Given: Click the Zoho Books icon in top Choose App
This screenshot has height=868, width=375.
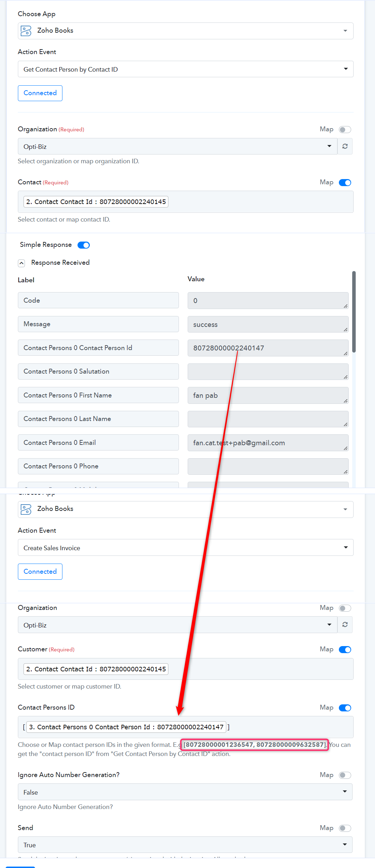Looking at the screenshot, I should (26, 31).
